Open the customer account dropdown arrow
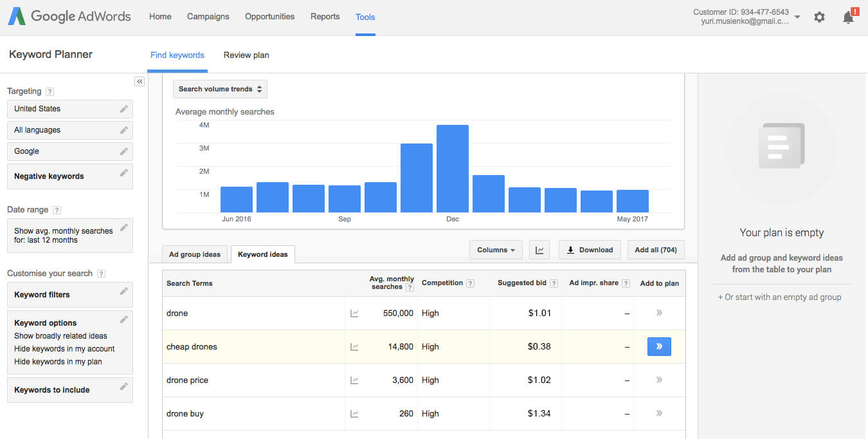 click(797, 17)
